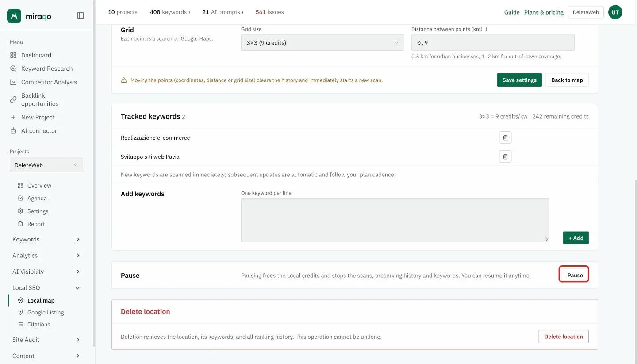Image resolution: width=637 pixels, height=364 pixels.
Task: Click the Overview grid icon
Action: tap(20, 185)
